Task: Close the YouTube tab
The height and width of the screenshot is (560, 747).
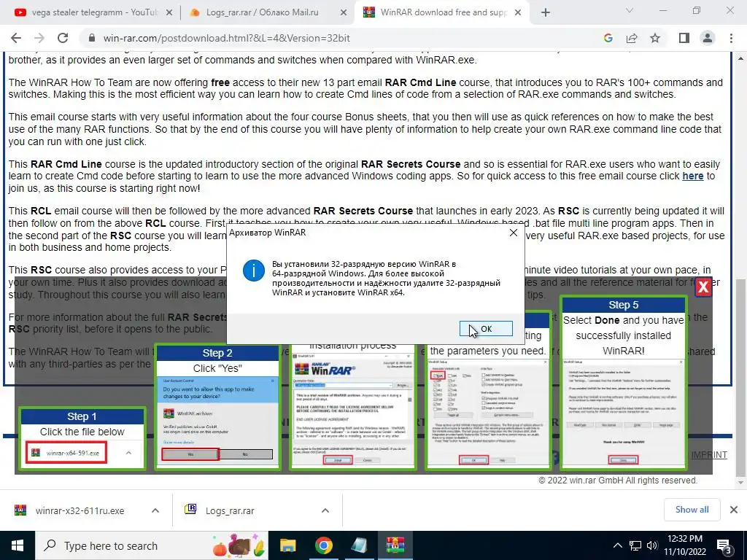Action: point(169,13)
